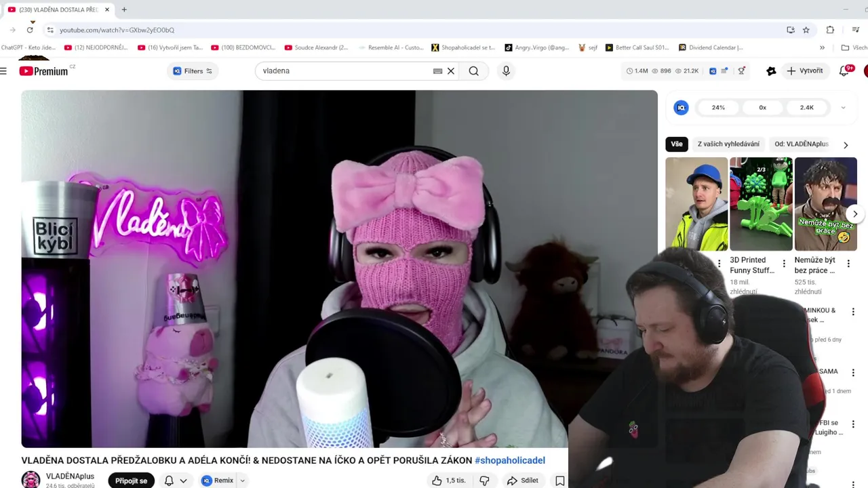The image size is (868, 488).
Task: Show more filter chips with right arrow
Action: 845,144
